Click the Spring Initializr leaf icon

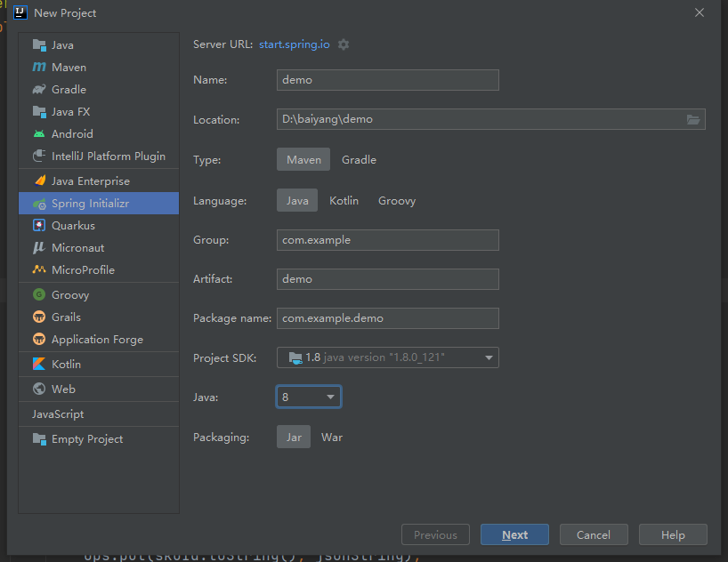pos(39,204)
